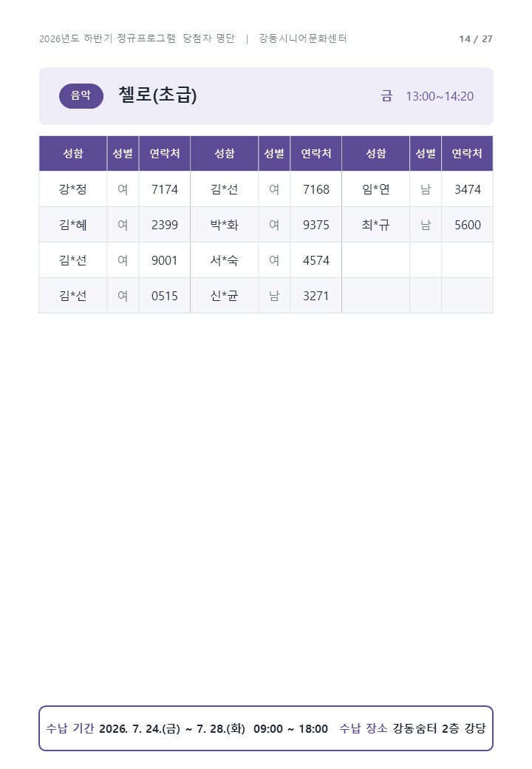The image size is (532, 769).
Task: Click contact number 5600
Action: (467, 225)
